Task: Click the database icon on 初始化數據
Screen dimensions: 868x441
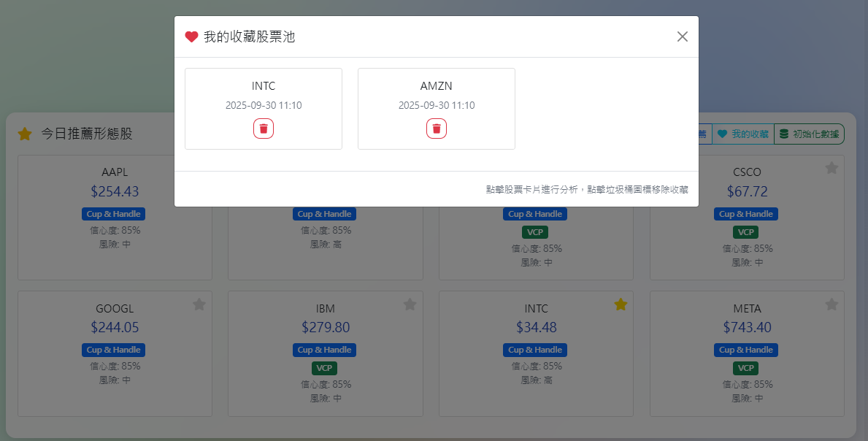Action: pyautogui.click(x=784, y=134)
